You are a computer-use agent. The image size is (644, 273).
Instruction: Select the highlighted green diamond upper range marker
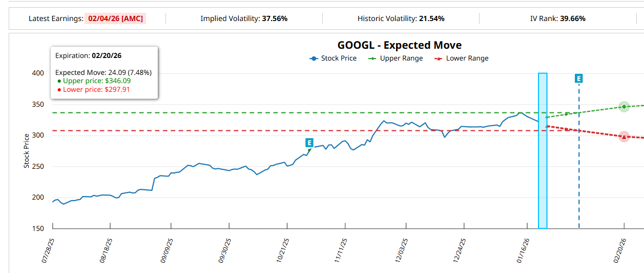[x=624, y=107]
